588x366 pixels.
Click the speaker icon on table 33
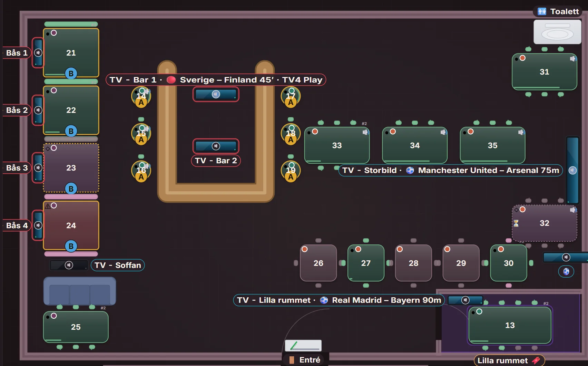(365, 132)
